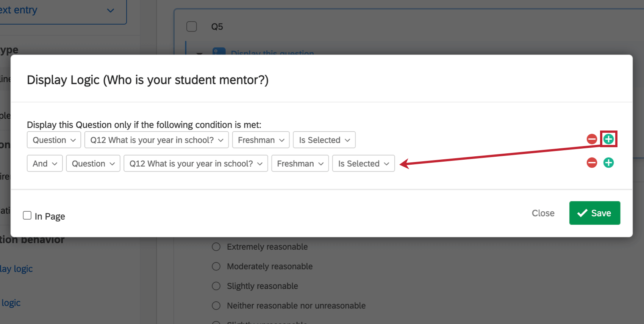The width and height of the screenshot is (644, 324).
Task: Expand first row Q12 question selector
Action: (156, 140)
